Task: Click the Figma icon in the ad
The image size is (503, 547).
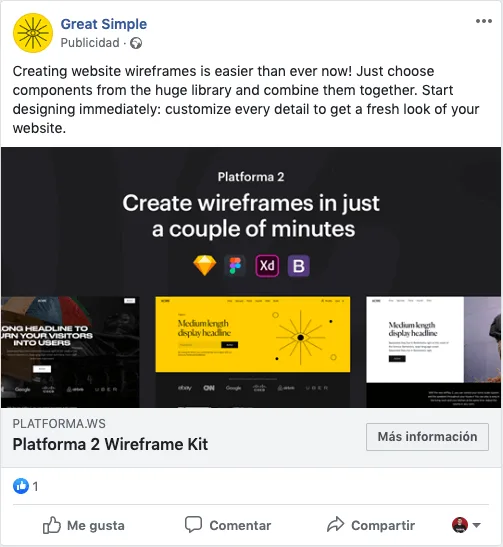Action: (x=235, y=266)
